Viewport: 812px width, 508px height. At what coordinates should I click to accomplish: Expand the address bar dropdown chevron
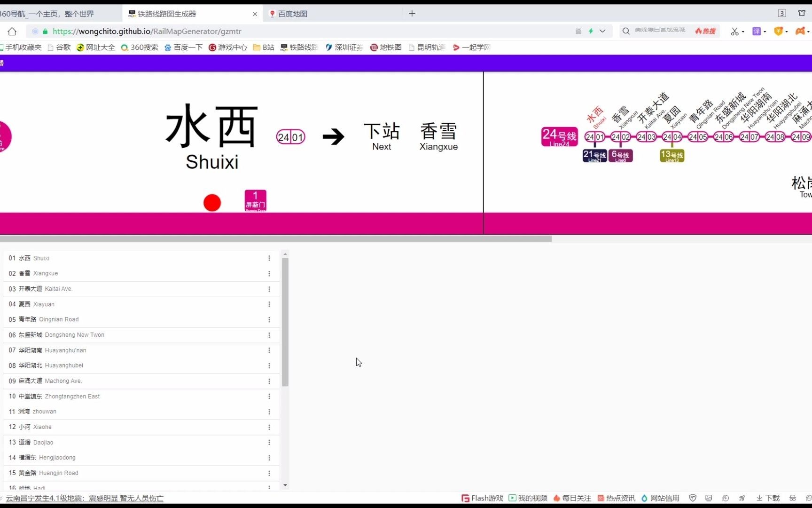click(x=602, y=31)
